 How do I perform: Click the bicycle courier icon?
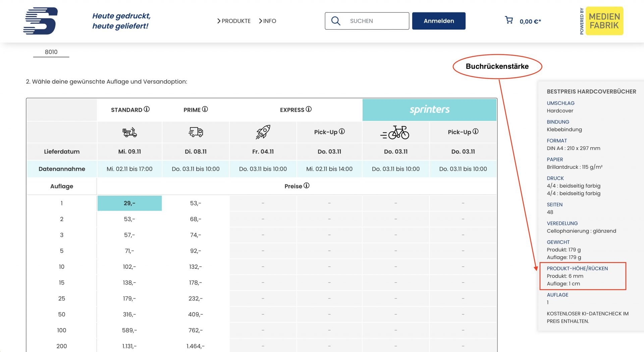click(395, 133)
